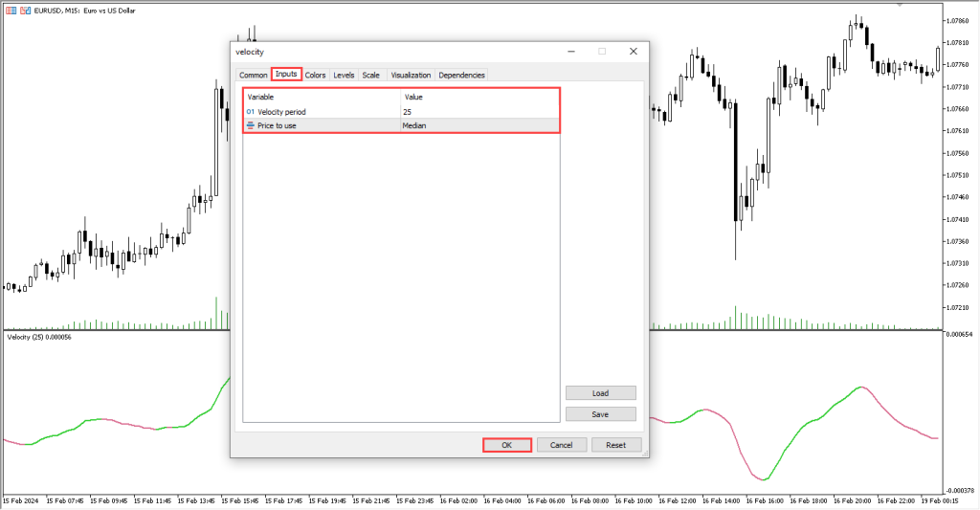
Task: Click the Velocity (25) indicator label
Action: [x=38, y=337]
